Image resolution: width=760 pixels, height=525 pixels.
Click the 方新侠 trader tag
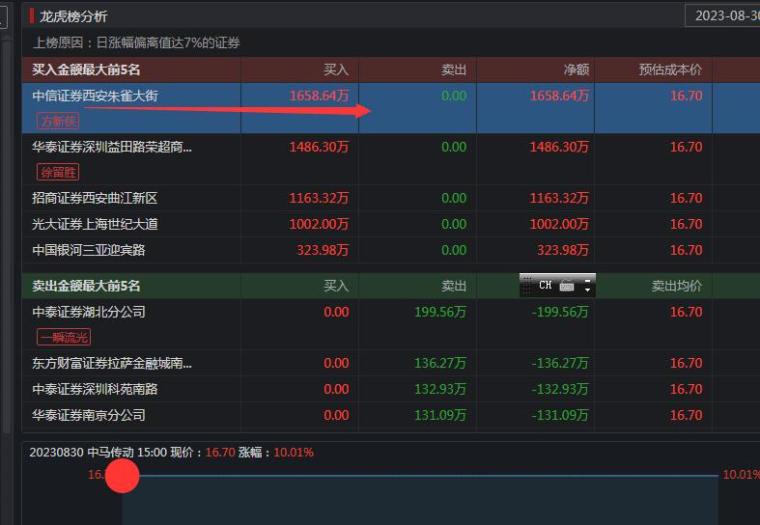click(58, 121)
